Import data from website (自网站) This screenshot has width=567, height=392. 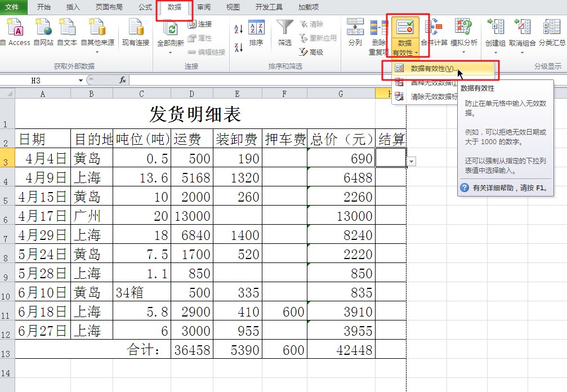point(43,33)
